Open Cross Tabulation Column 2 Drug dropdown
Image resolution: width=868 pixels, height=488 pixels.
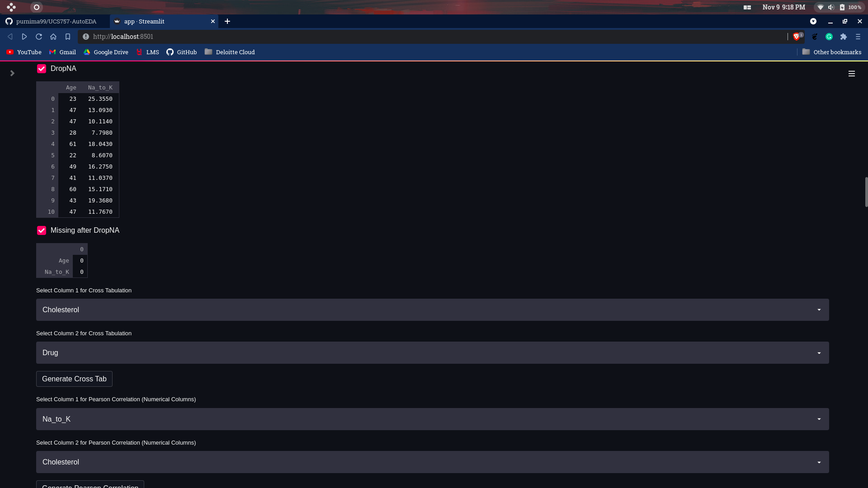pyautogui.click(x=432, y=352)
